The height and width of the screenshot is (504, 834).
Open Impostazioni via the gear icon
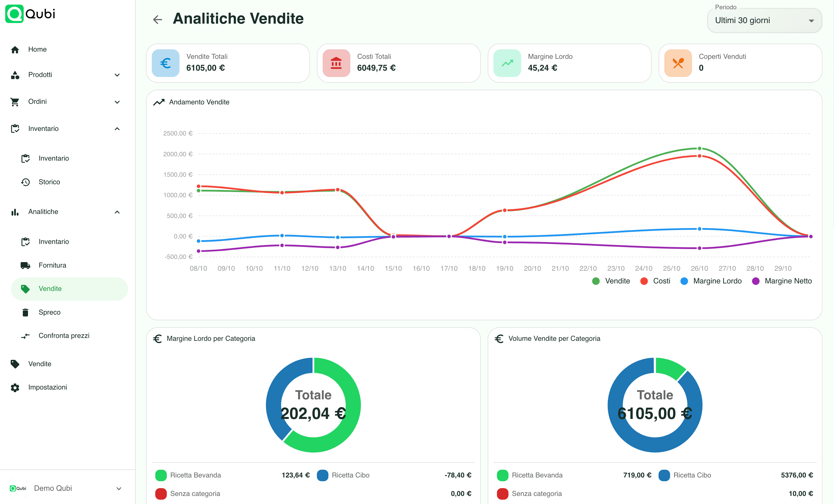coord(15,387)
